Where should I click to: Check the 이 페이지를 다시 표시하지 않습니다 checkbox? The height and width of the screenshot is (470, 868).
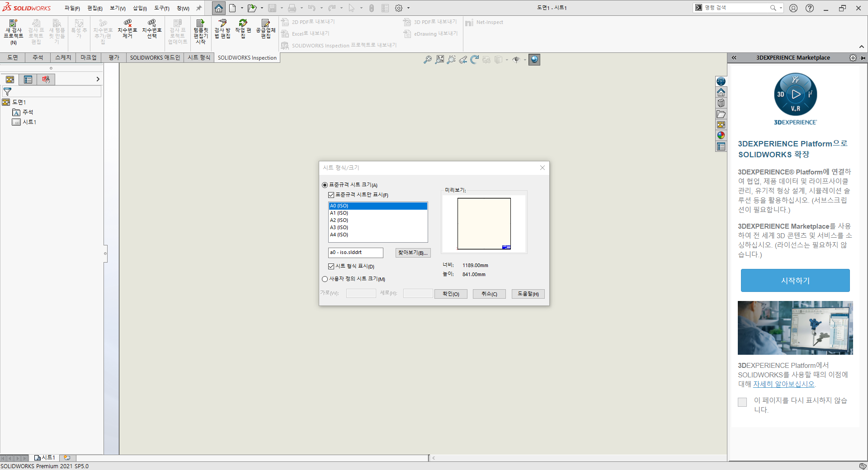[742, 402]
